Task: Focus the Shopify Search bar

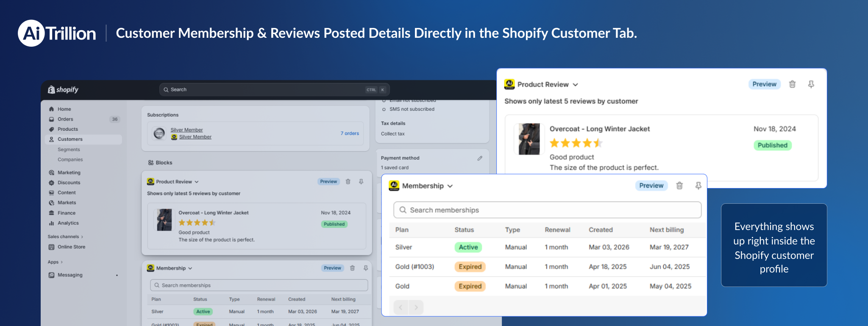Action: tap(274, 90)
